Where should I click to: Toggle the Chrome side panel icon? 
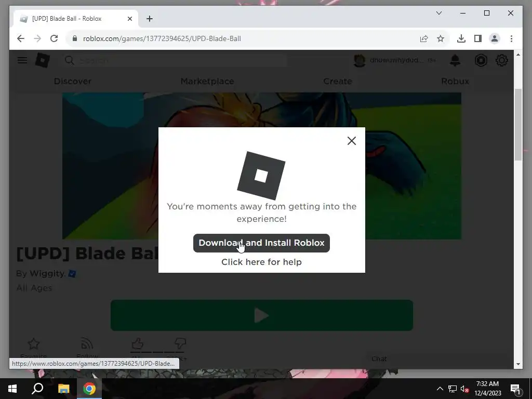click(478, 38)
